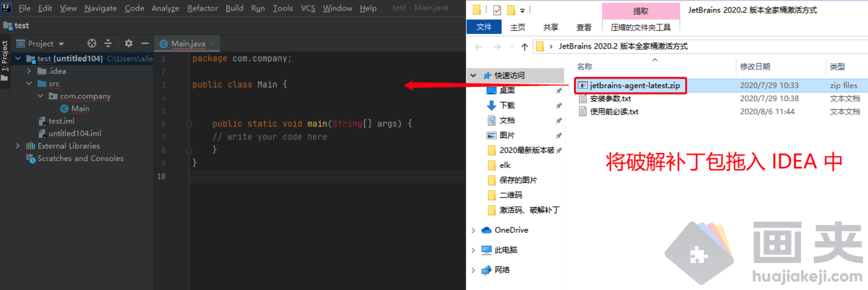Expand 网络 in Explorer's navigation pane

click(x=473, y=270)
